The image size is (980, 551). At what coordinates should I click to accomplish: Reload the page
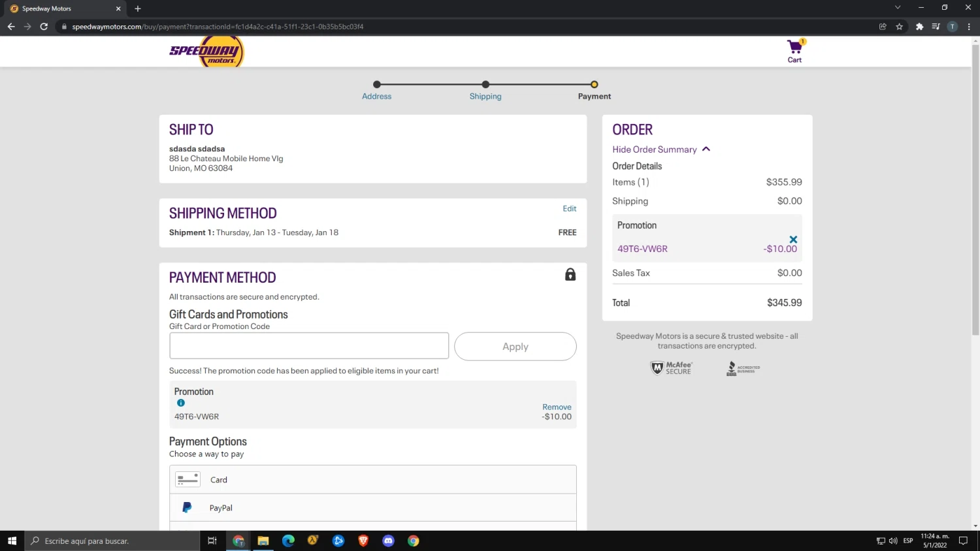[x=44, y=27]
